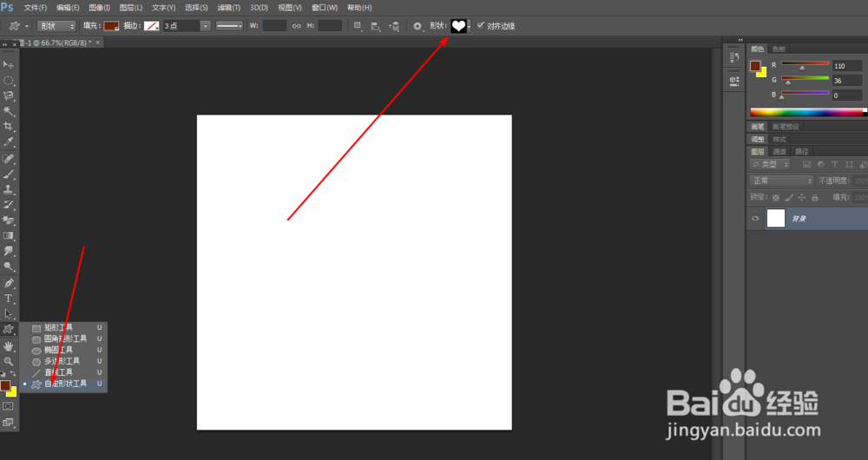The height and width of the screenshot is (460, 868).
Task: Select the Zoom tool
Action: coord(9,361)
